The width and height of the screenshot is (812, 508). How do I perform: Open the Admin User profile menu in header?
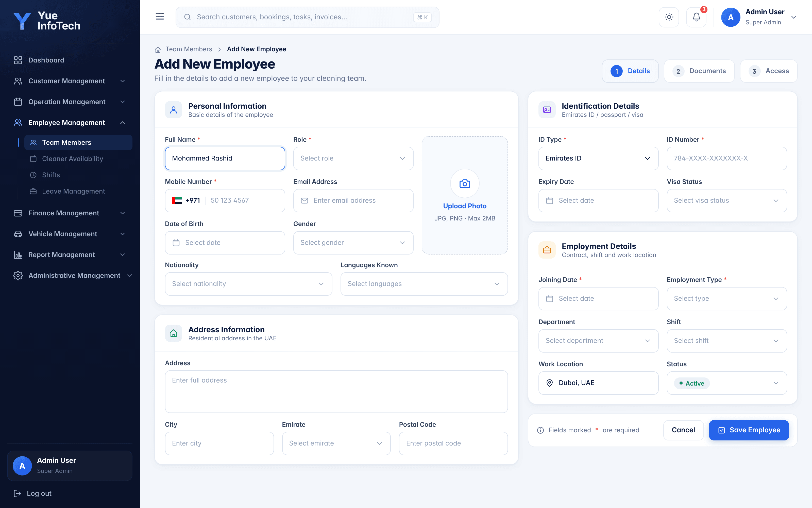pos(759,17)
